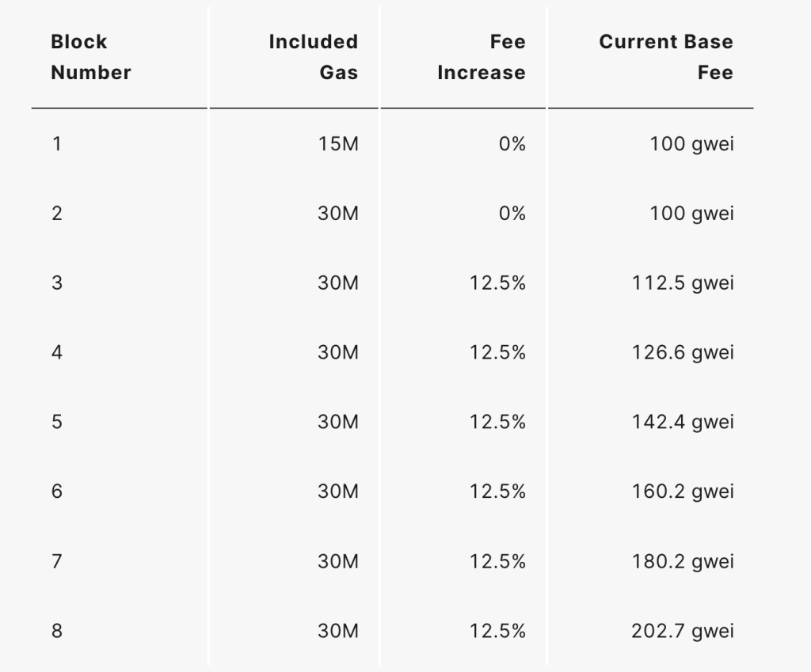Click the Block Number column header

click(x=90, y=57)
